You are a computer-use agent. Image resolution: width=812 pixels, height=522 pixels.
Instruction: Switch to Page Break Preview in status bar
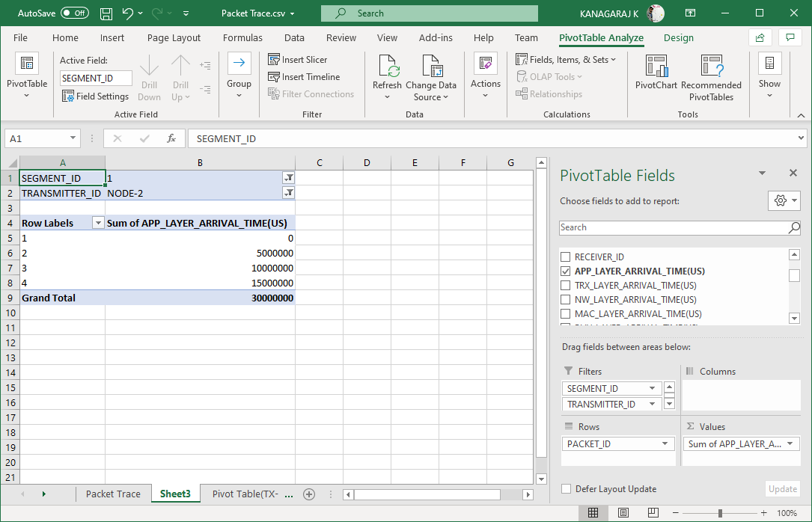[653, 513]
